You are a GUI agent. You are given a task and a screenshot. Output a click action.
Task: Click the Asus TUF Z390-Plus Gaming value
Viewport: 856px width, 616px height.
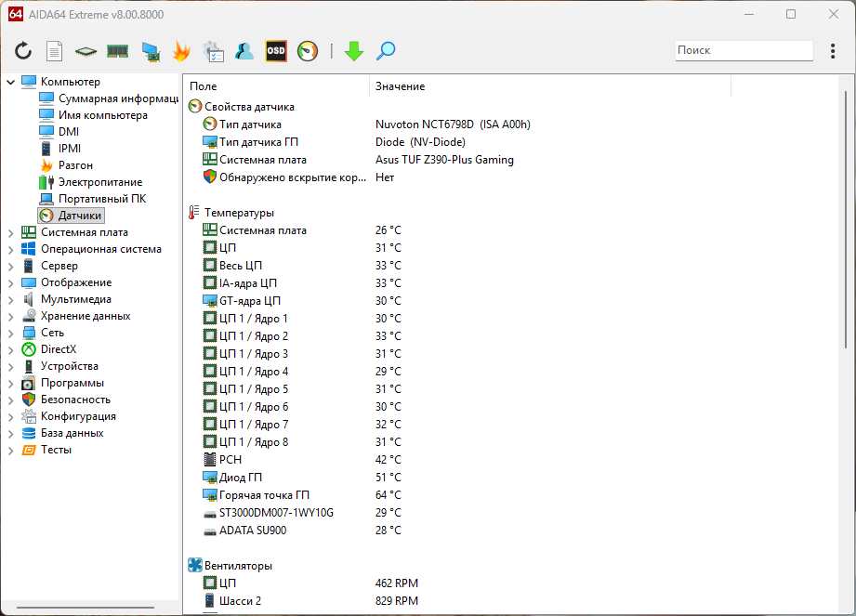444,160
